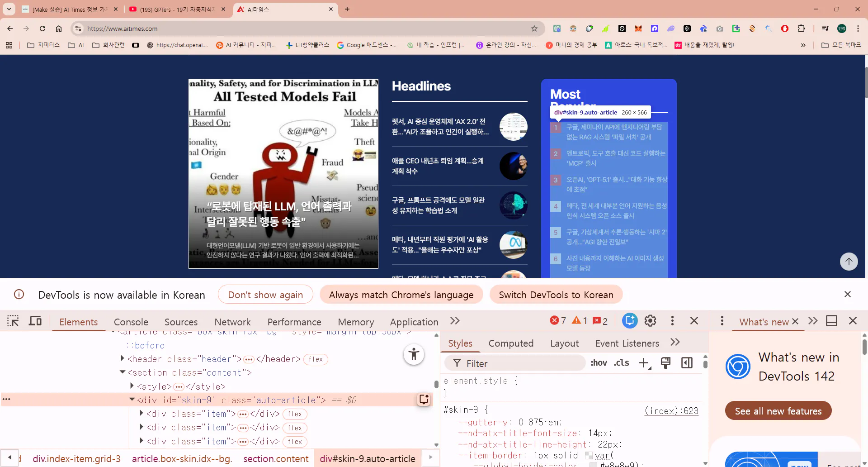Show more Styles sidebar tabs after Event Listeners
The height and width of the screenshot is (467, 868).
click(x=675, y=342)
